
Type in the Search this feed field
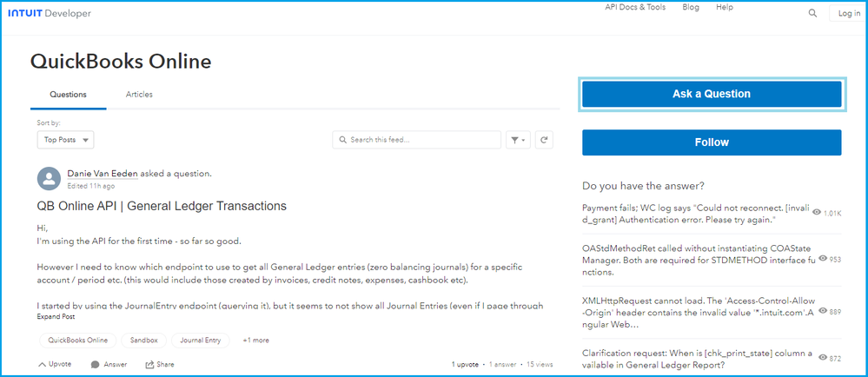tap(421, 139)
